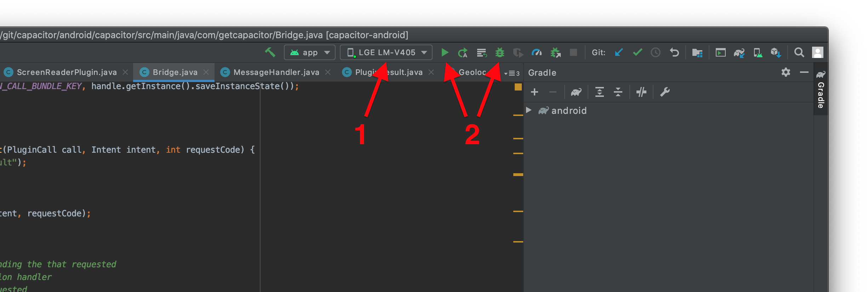Open the Android Profiler gauge icon
Screen dimensions: 868x292
[536, 53]
